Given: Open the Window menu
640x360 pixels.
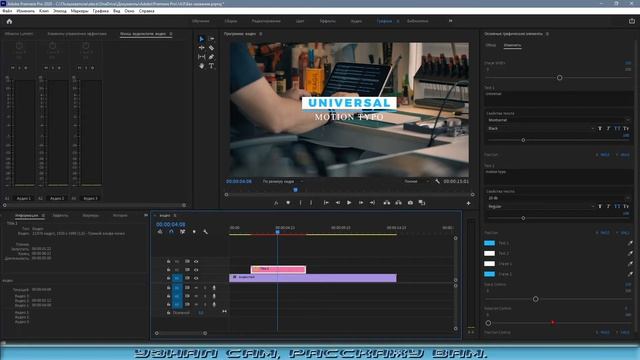Looking at the screenshot, I should [129, 11].
